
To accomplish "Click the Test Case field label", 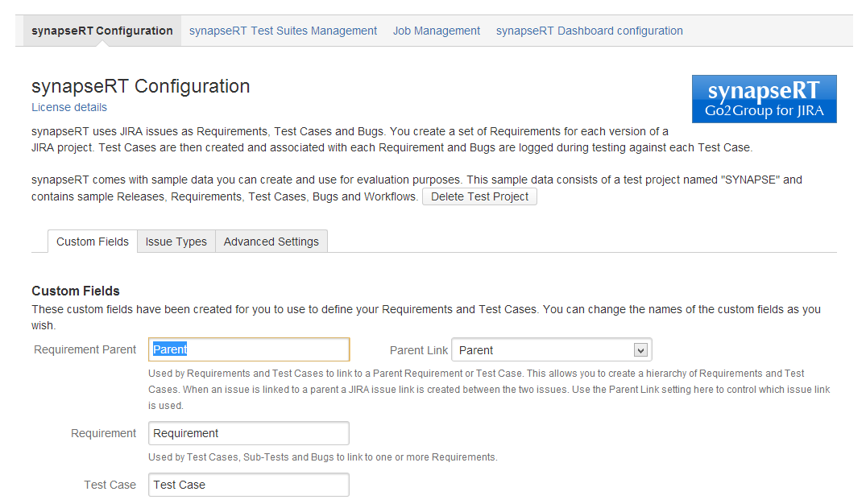I will click(110, 485).
